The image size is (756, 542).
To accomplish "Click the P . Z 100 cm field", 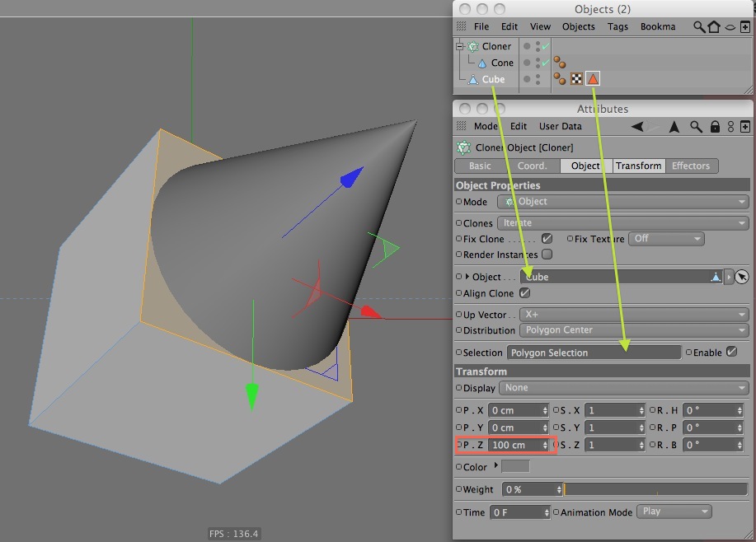I will click(519, 445).
